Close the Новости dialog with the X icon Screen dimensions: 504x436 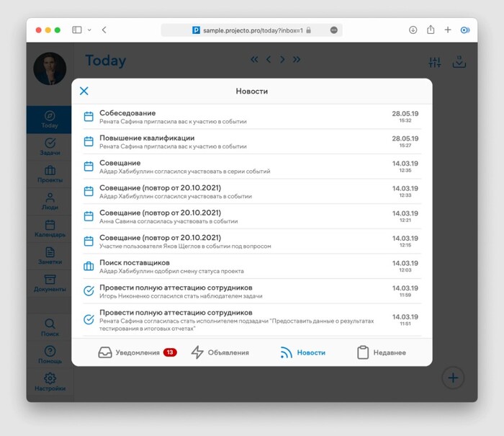[x=84, y=91]
